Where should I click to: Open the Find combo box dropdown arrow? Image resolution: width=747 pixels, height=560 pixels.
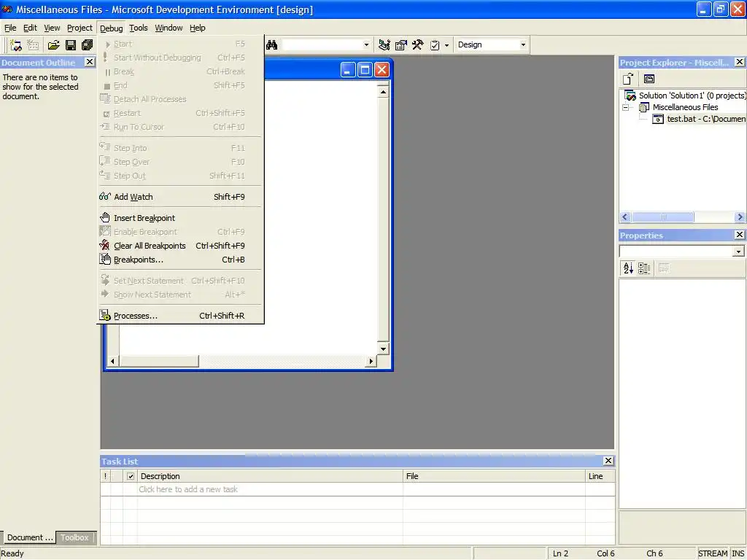coord(366,44)
